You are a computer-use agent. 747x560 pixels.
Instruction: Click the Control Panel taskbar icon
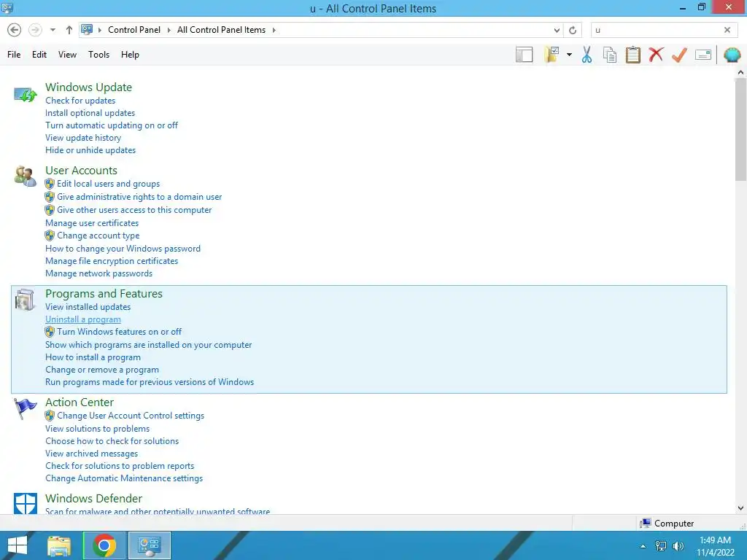tap(150, 545)
